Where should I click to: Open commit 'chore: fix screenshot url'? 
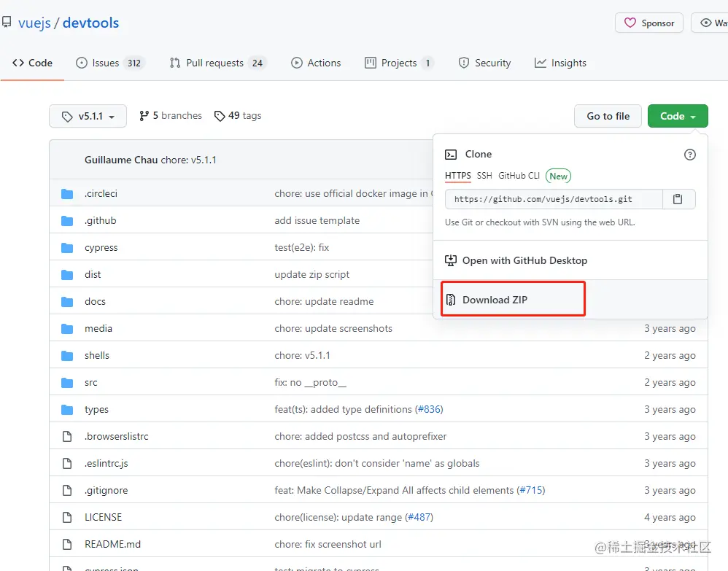click(x=328, y=544)
